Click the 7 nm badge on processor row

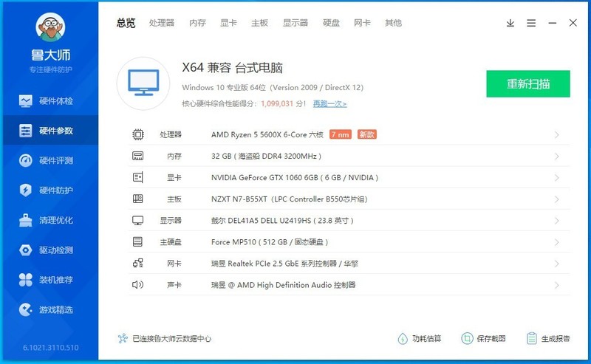point(341,134)
